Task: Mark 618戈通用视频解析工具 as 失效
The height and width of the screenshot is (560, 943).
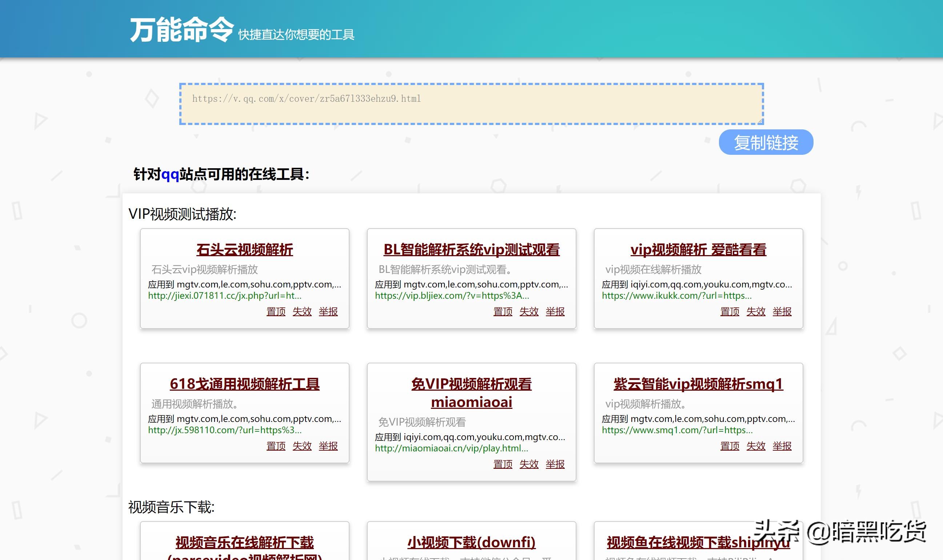Action: (x=302, y=446)
